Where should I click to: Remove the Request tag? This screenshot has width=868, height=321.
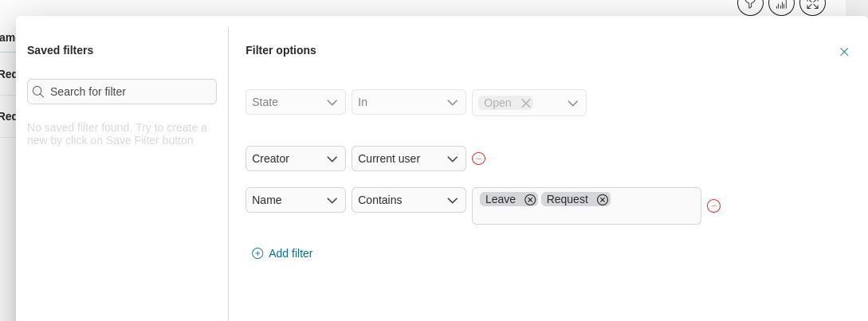603,200
